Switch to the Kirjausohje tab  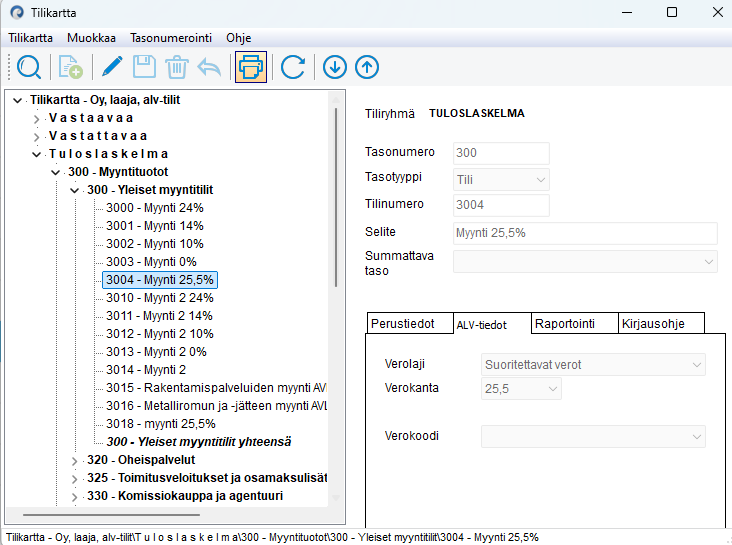[661, 323]
